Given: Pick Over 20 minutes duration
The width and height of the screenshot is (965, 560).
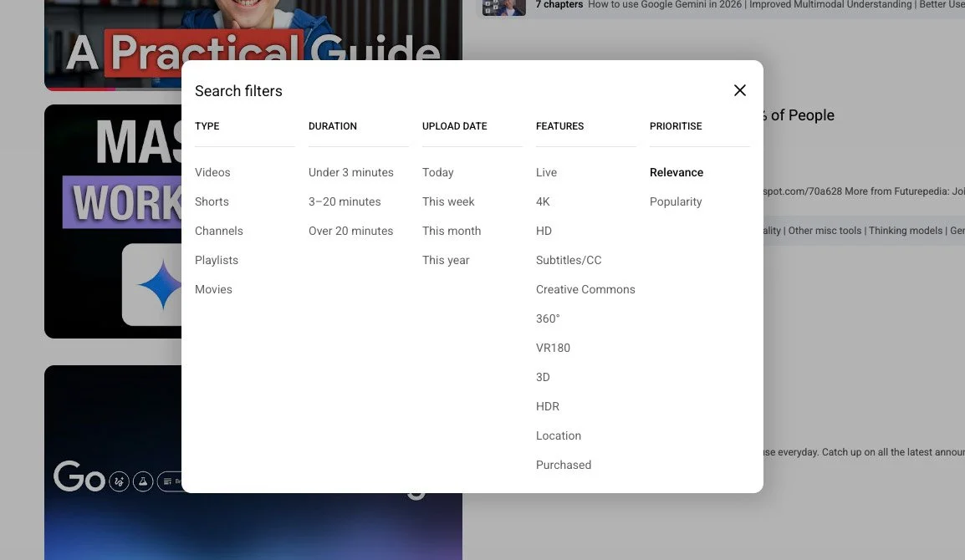Looking at the screenshot, I should 351,231.
